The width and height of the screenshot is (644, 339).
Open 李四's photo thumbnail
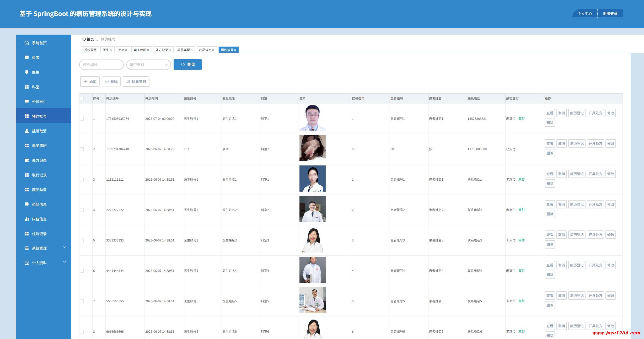313,148
